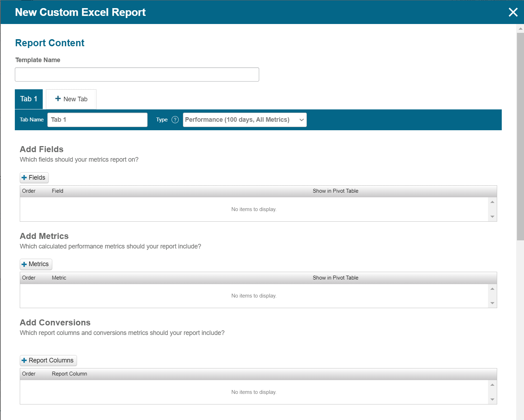Viewport: 524px width, 420px height.
Task: Click in the Template Name input field
Action: (x=137, y=74)
